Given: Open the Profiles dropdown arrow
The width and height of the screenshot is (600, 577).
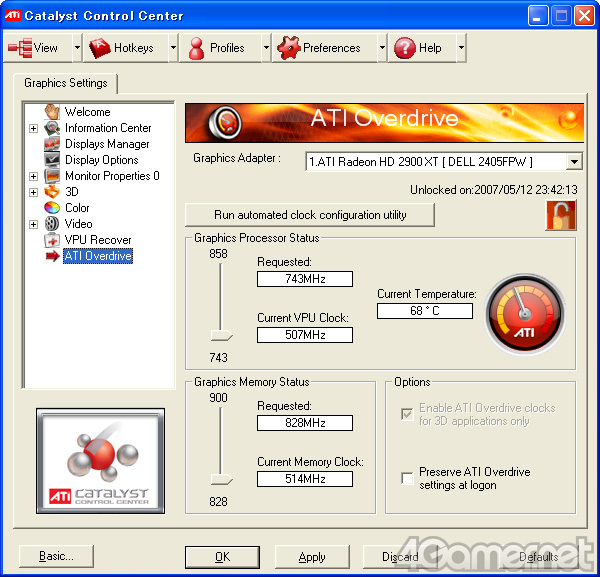Looking at the screenshot, I should tap(266, 48).
